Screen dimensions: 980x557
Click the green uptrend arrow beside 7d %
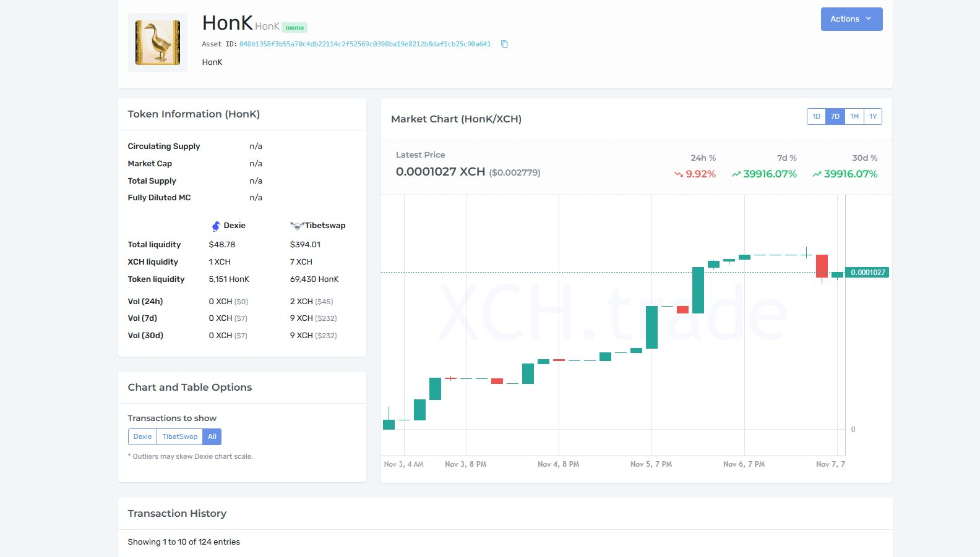pyautogui.click(x=736, y=174)
